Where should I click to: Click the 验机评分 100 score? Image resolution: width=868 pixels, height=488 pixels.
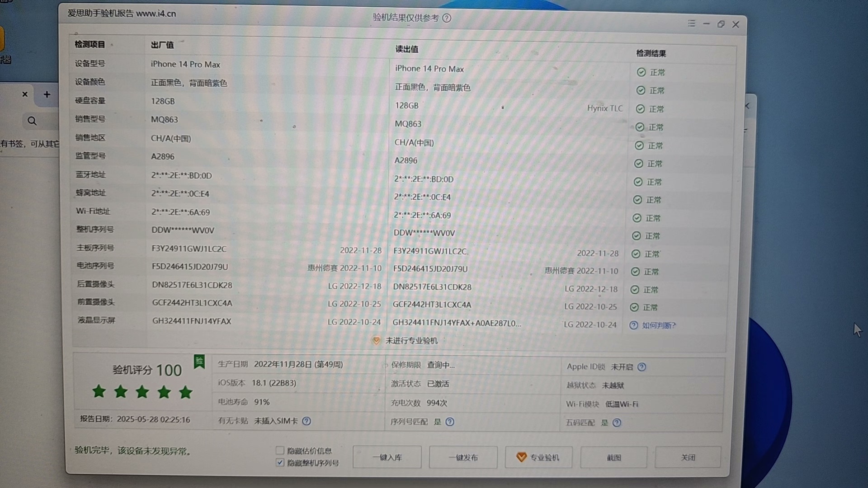point(147,370)
